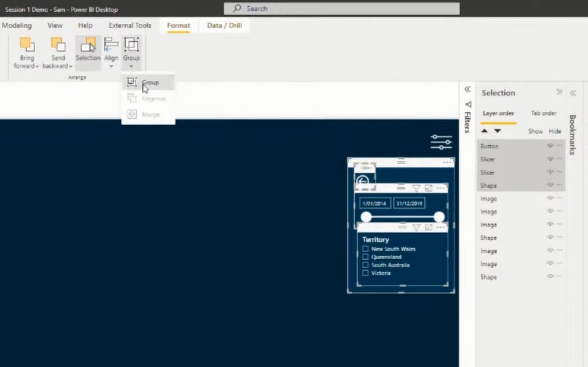This screenshot has width=588, height=367.
Task: Switch to Tab order tab
Action: click(x=543, y=113)
